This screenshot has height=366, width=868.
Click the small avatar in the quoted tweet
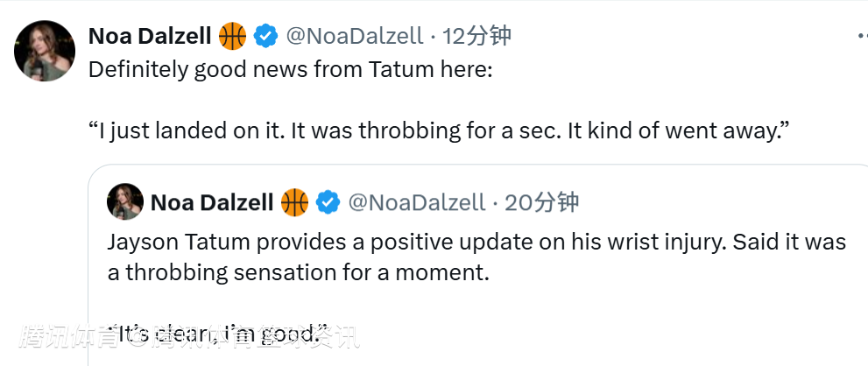[x=124, y=202]
